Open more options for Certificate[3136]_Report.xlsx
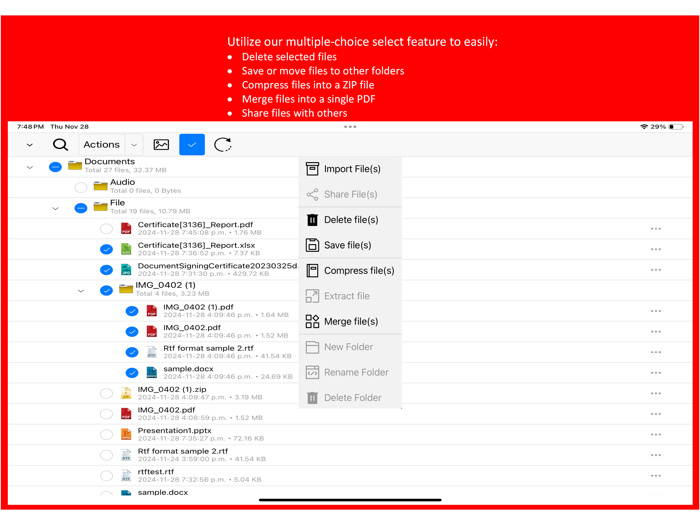Viewport: 700px width, 525px height. point(656,249)
